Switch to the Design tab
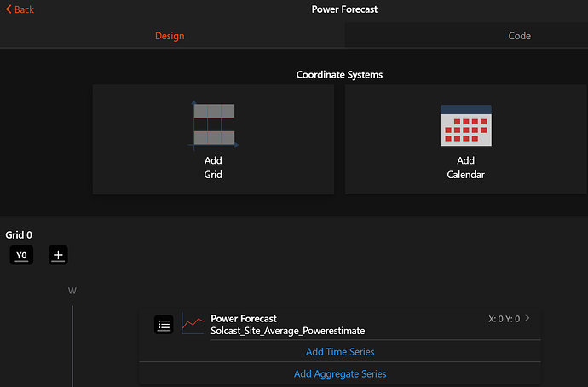Viewport: 588px width, 387px height. pos(169,36)
